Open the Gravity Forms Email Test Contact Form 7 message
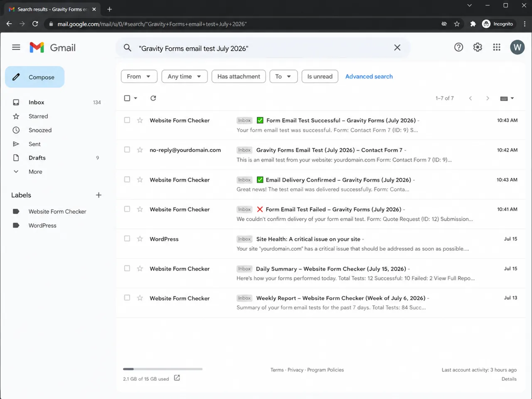The width and height of the screenshot is (532, 399). coord(320,155)
